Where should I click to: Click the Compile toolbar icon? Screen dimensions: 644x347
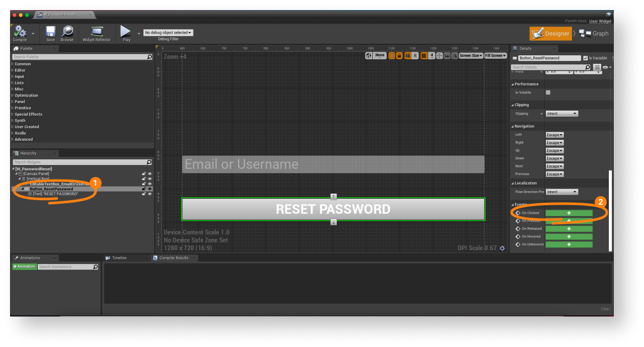click(x=20, y=33)
